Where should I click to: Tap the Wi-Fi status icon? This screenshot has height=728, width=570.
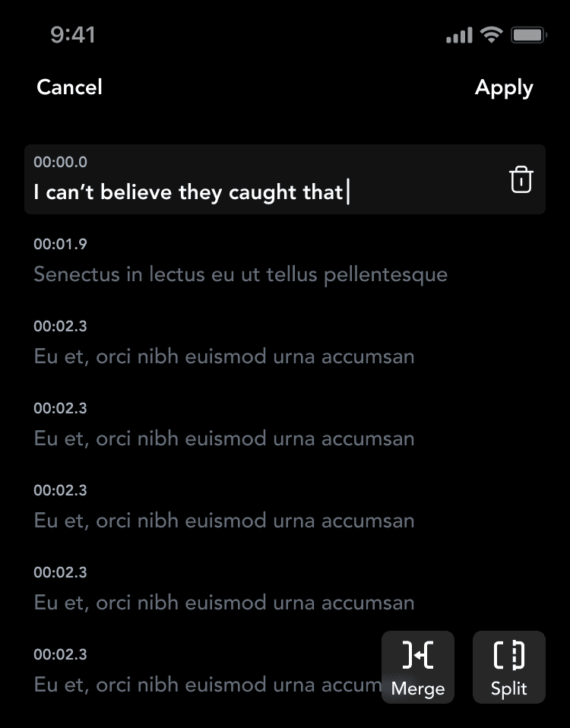tap(492, 35)
